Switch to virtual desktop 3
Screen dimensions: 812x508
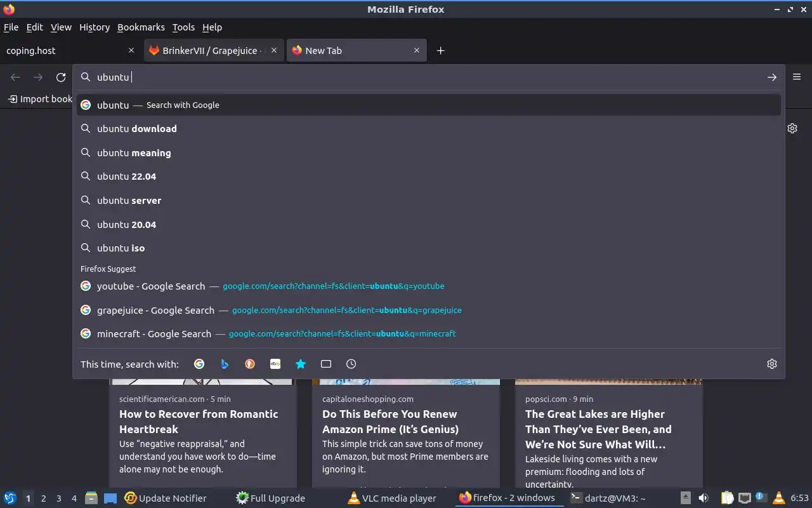(58, 498)
